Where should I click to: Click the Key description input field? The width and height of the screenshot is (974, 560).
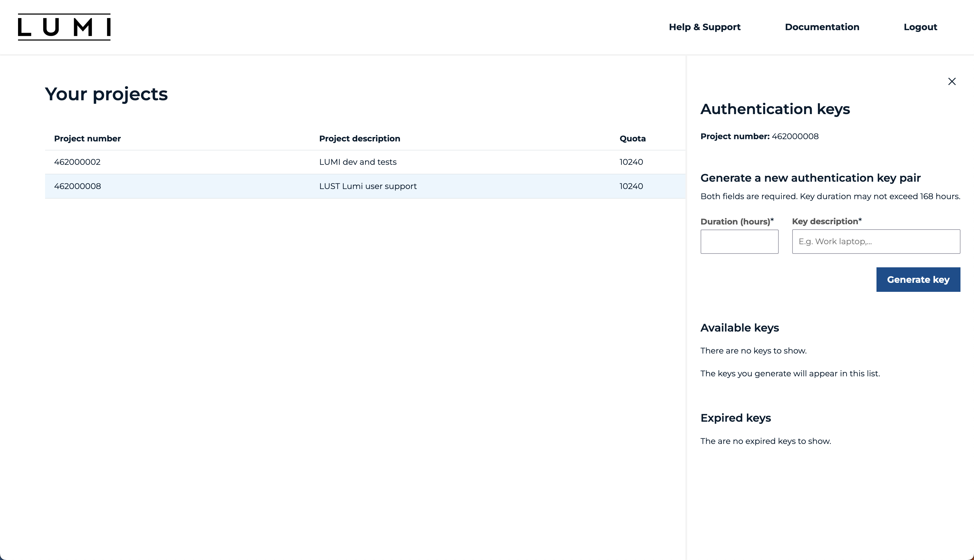[x=876, y=241]
